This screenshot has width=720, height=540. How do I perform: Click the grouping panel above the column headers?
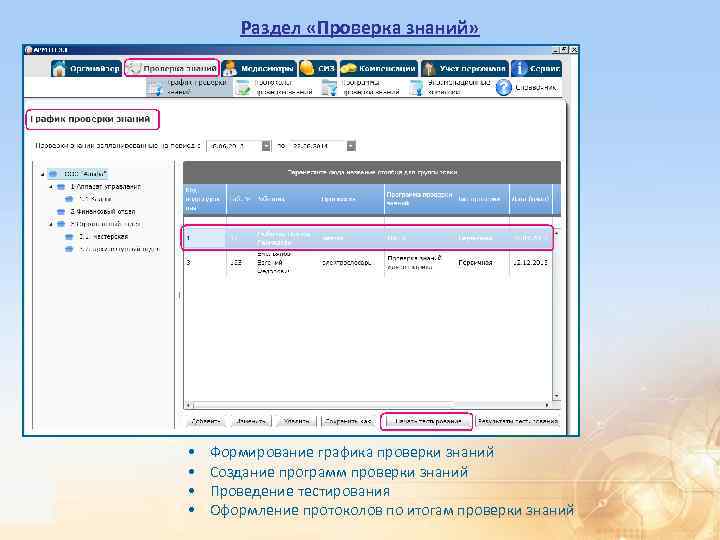tap(372, 173)
